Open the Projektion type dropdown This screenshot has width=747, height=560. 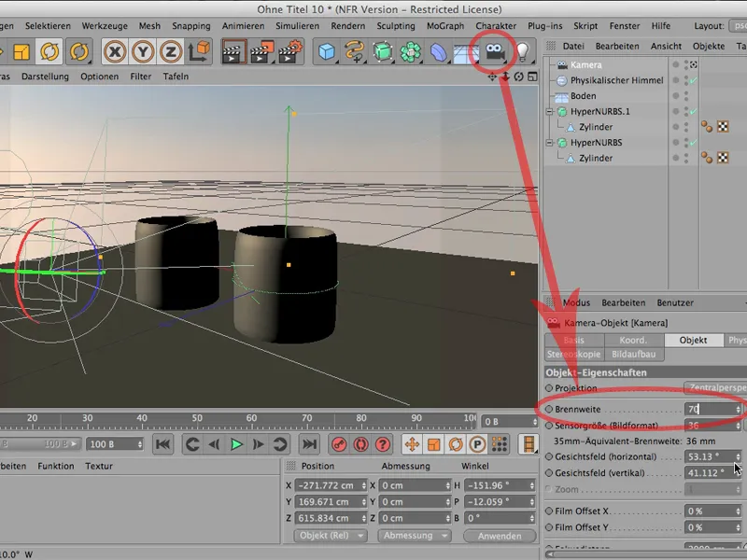(x=715, y=387)
